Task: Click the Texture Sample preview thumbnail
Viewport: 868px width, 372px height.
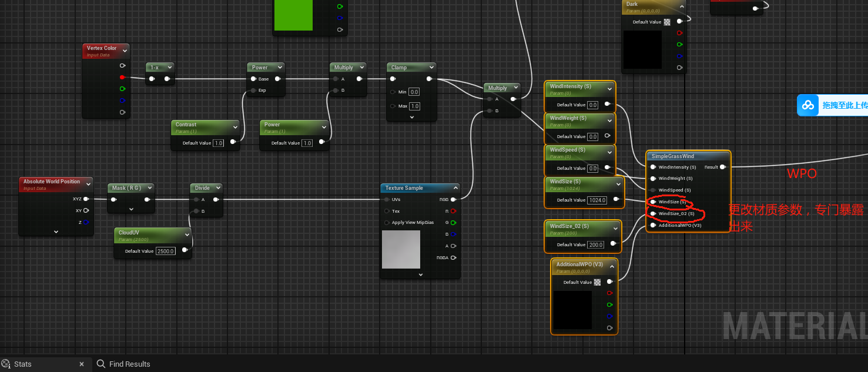Action: [x=401, y=249]
